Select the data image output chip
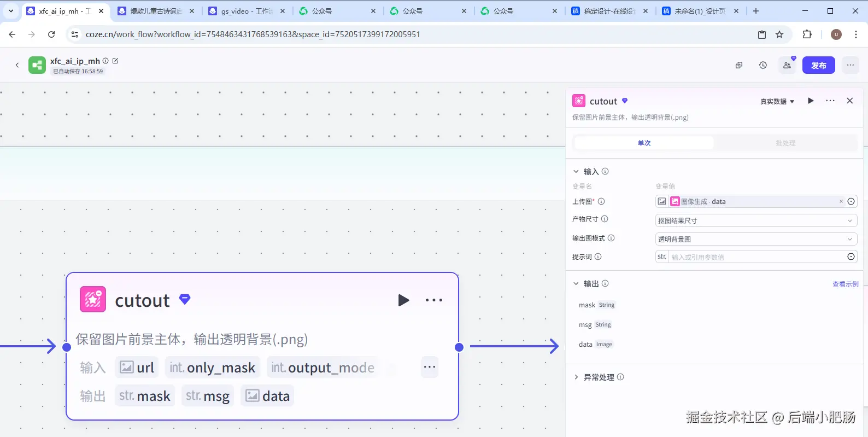This screenshot has width=868, height=437. pyautogui.click(x=267, y=396)
